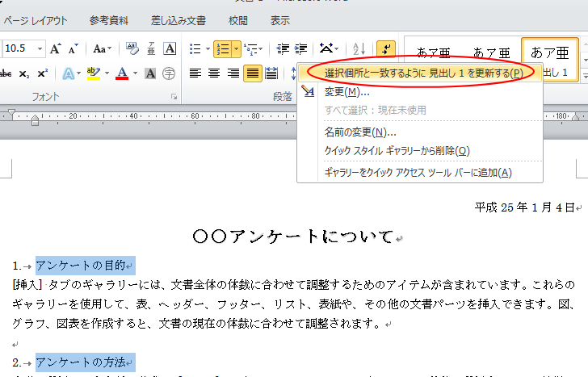Click the Phonetic Guide (ruby) icon
Viewport: 588px width, 377px height.
151,48
